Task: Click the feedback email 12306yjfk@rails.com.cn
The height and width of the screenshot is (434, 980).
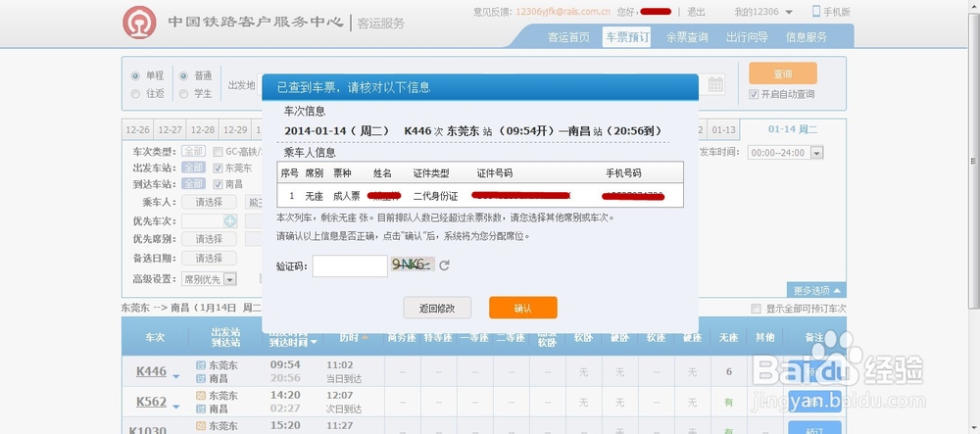Action: 563,12
